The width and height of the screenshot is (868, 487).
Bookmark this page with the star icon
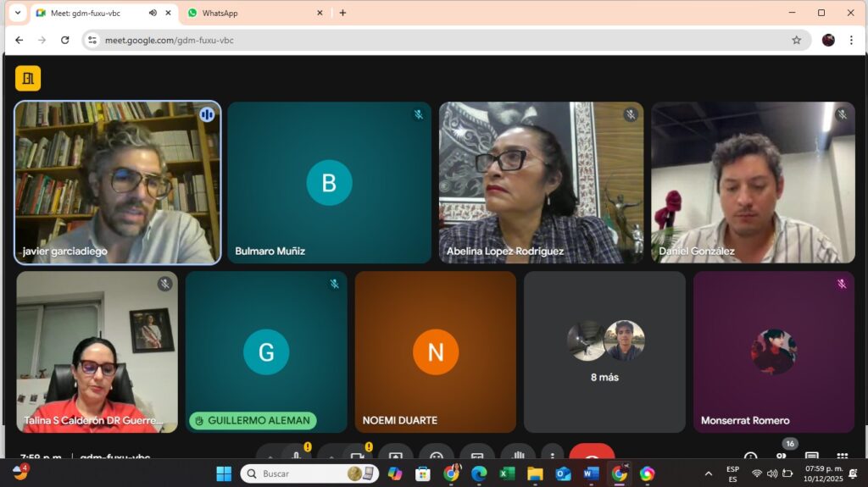pyautogui.click(x=796, y=40)
